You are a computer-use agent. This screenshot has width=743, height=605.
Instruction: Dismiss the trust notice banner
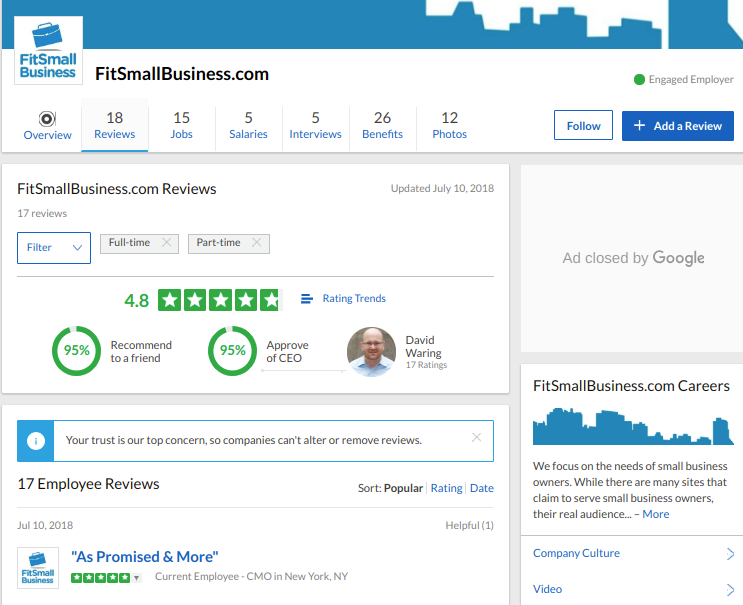(477, 437)
